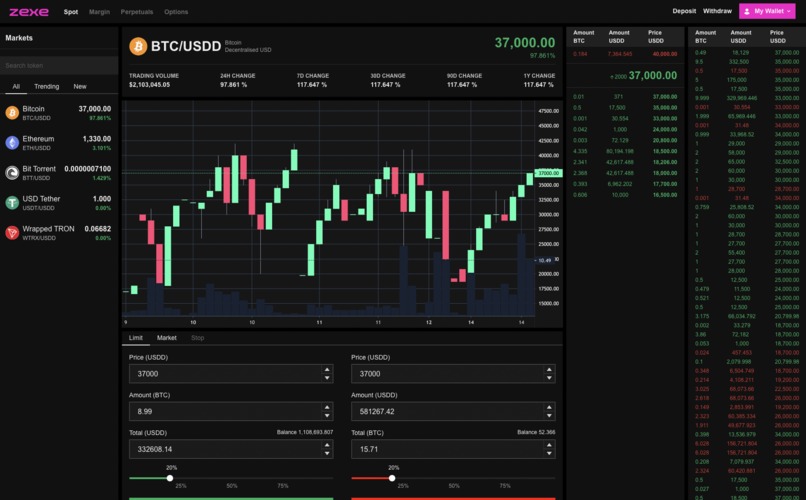This screenshot has width=806, height=500.
Task: Increase Total (USDD) with up arrow
Action: (x=327, y=445)
